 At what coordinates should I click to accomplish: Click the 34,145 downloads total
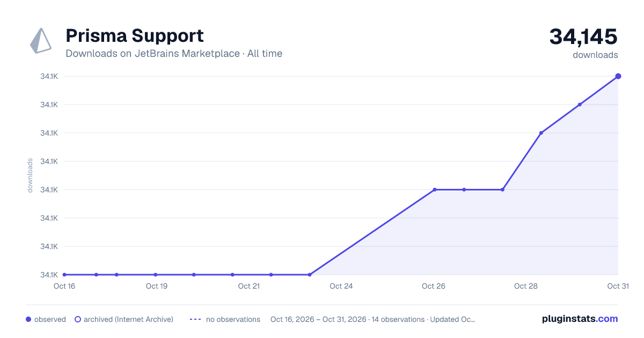click(583, 37)
